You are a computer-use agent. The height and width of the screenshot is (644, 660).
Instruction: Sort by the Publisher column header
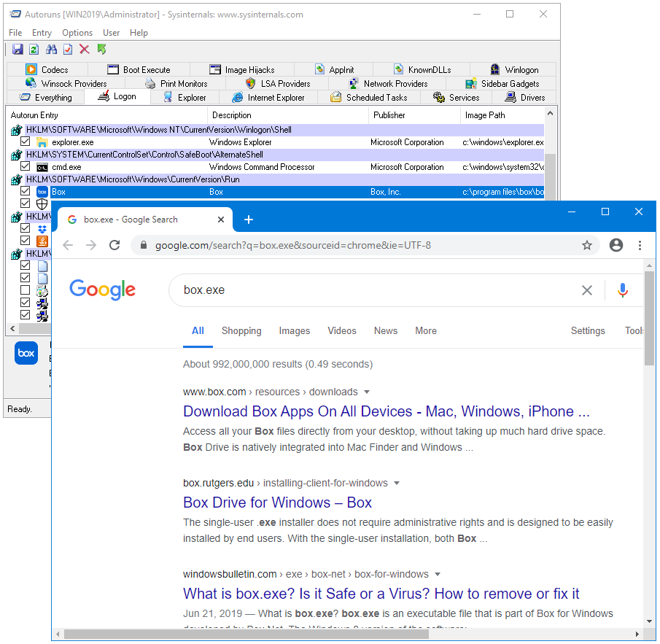[415, 115]
